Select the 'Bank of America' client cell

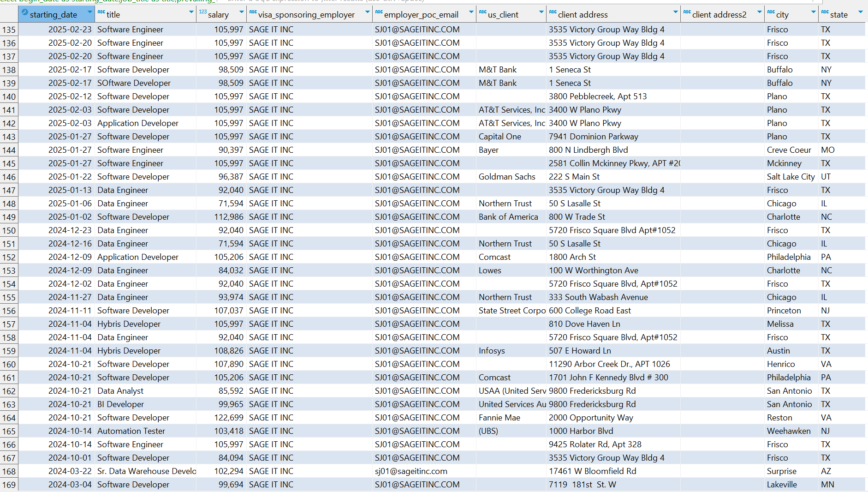tap(511, 217)
